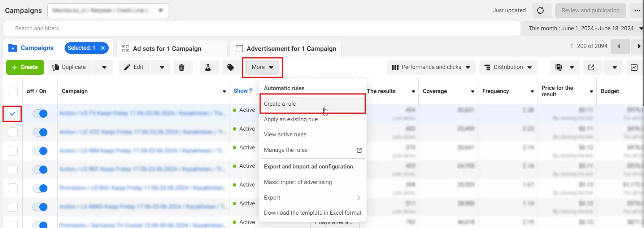The width and height of the screenshot is (644, 228).
Task: Switch to Advertisement for 1 Campaign tab
Action: (x=286, y=49)
